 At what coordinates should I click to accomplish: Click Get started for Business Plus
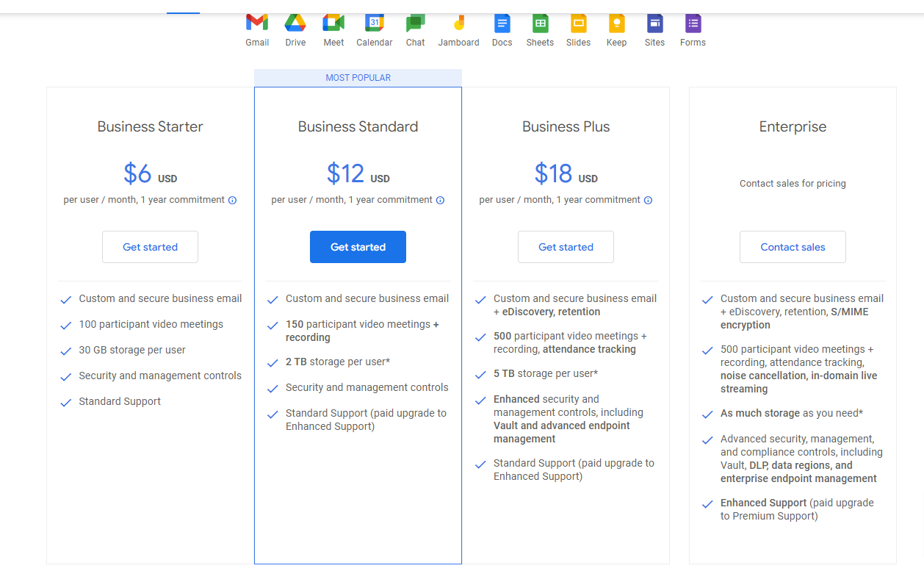(x=566, y=247)
